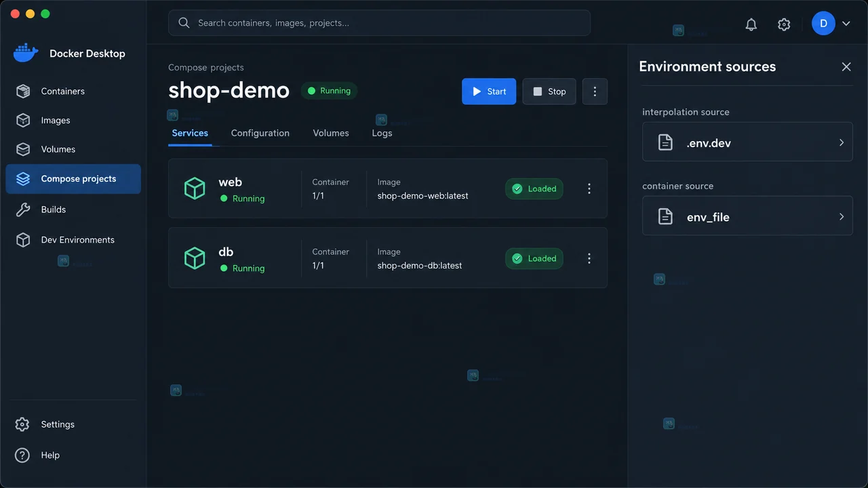Viewport: 868px width, 488px height.
Task: Open settings gear in top bar
Action: click(784, 24)
